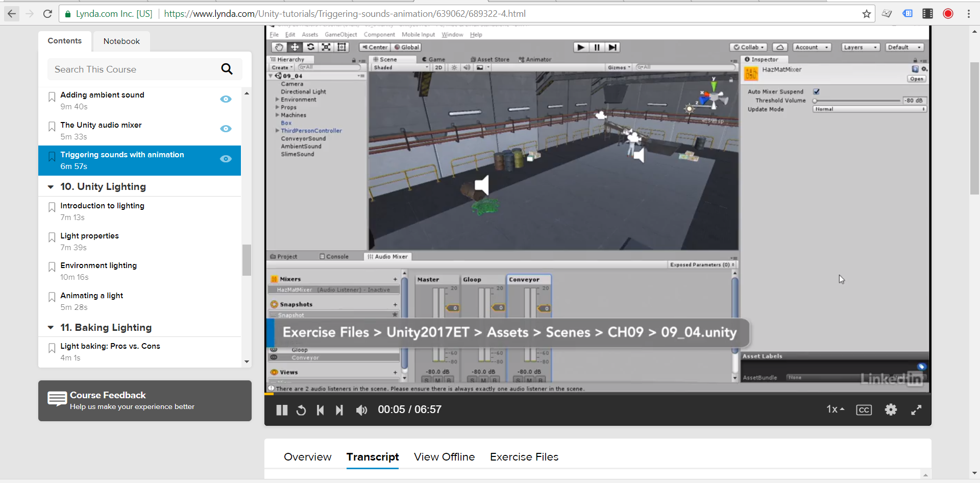980x483 pixels.
Task: Click the video progress bar
Action: (598, 394)
